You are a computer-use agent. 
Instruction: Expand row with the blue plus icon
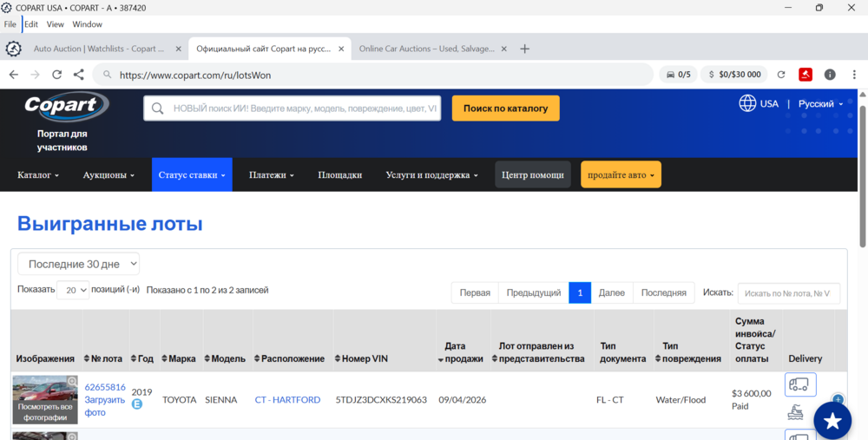click(x=838, y=399)
